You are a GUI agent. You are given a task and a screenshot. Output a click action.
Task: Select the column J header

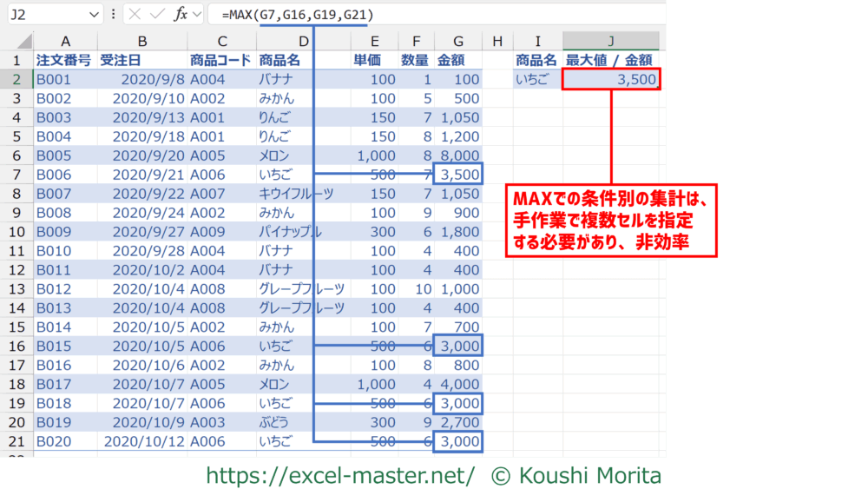pyautogui.click(x=610, y=41)
